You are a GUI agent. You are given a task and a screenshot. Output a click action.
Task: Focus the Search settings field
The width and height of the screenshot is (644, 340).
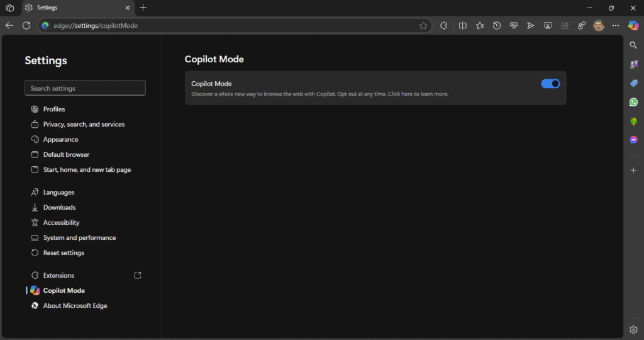(x=85, y=88)
